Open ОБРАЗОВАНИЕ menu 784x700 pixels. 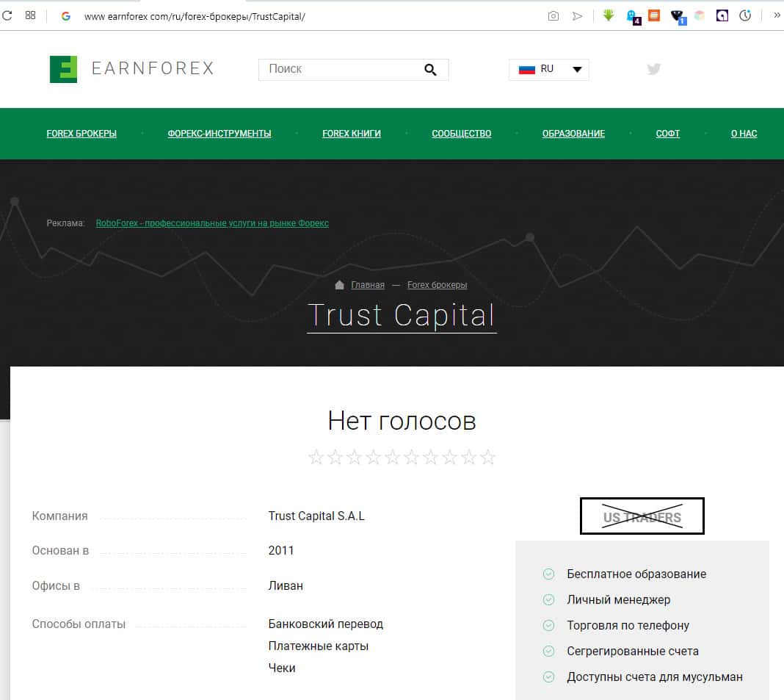573,134
